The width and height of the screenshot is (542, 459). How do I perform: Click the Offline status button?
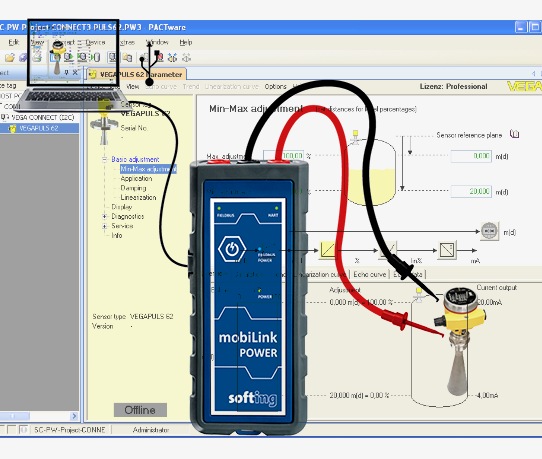click(x=140, y=410)
